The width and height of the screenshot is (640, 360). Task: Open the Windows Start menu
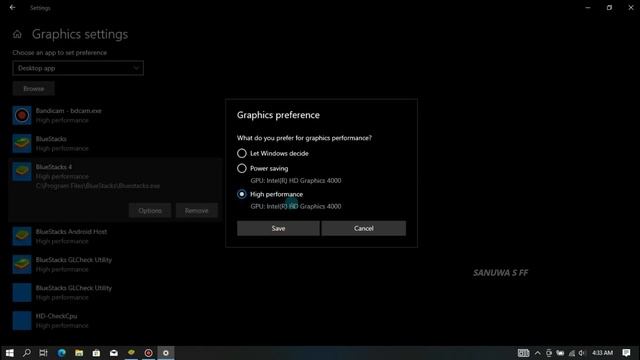[x=9, y=353]
